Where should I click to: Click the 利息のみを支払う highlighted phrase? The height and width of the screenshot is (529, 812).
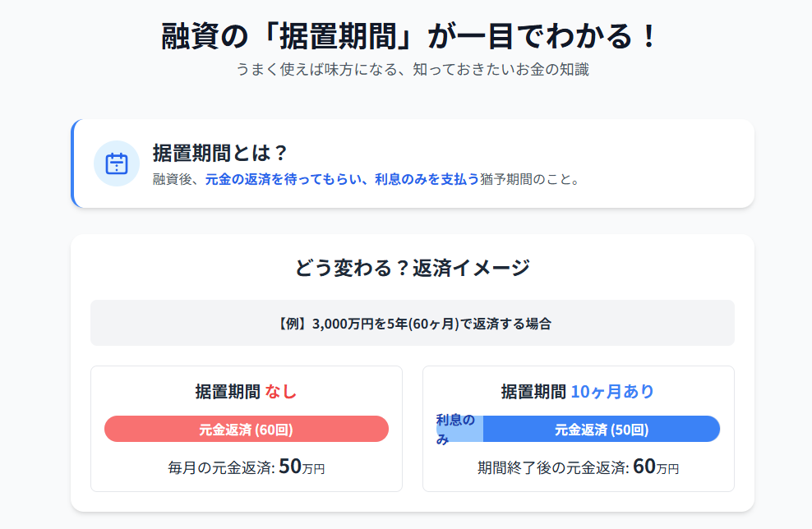427,180
